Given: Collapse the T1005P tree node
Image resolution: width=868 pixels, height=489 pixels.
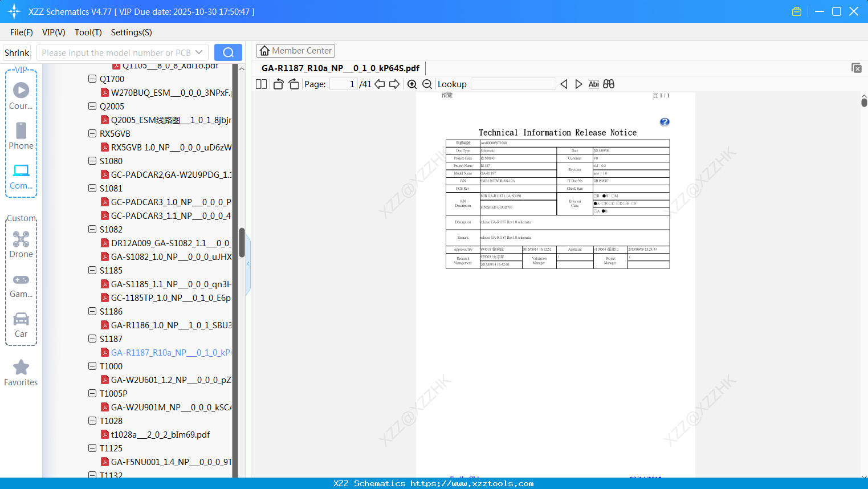Looking at the screenshot, I should pyautogui.click(x=92, y=393).
